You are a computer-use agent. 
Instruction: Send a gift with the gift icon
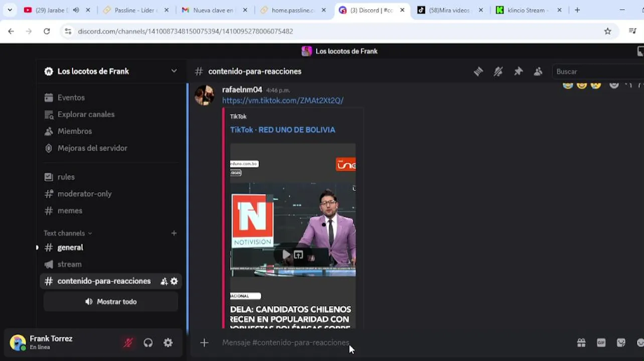pos(581,343)
